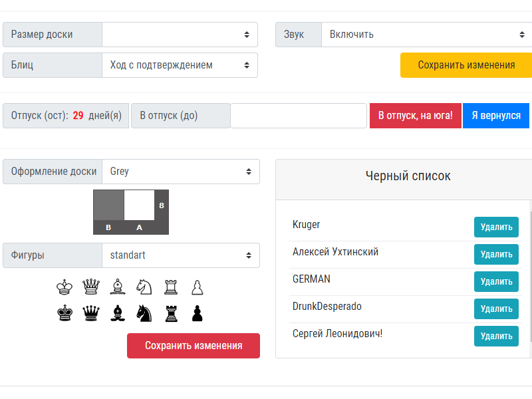Open the Оформление доски Grey dropdown
532x399 pixels.
pos(180,172)
